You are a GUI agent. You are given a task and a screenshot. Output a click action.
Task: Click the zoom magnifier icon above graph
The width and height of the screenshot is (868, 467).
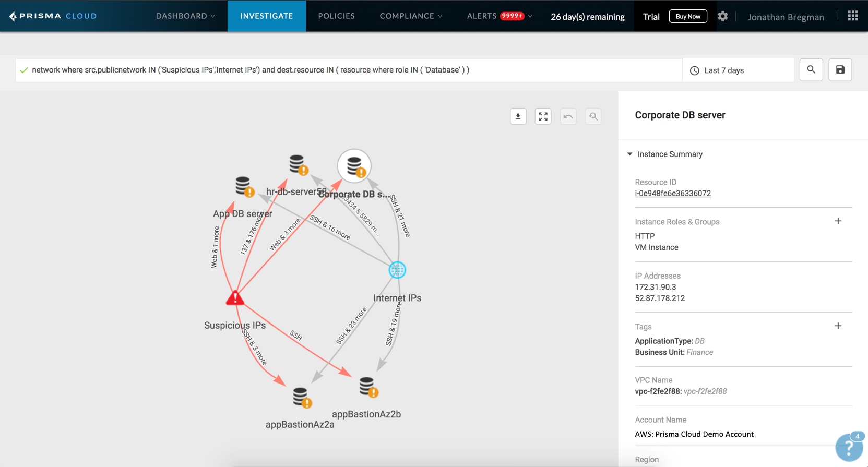coord(593,116)
